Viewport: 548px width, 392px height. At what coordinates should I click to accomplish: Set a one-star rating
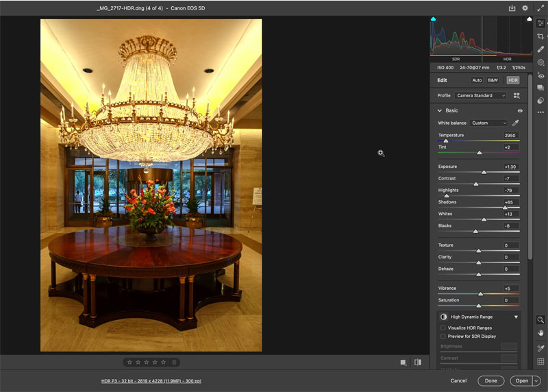point(129,363)
